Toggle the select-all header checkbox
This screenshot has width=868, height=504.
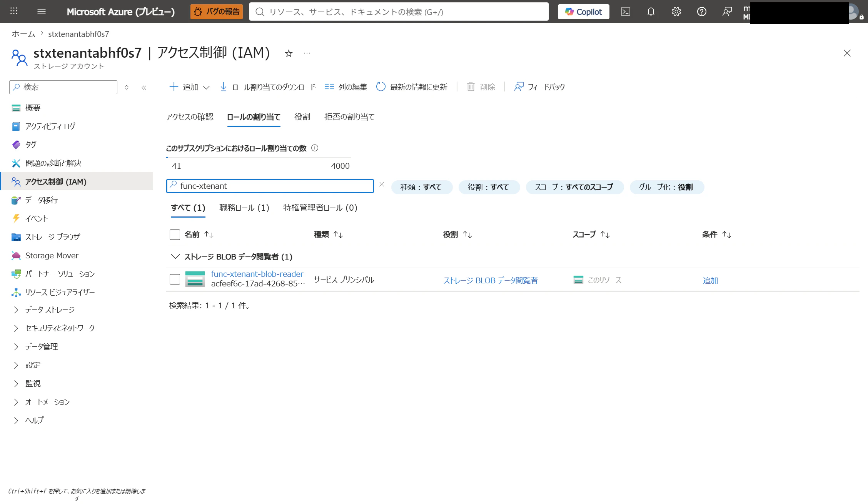175,235
